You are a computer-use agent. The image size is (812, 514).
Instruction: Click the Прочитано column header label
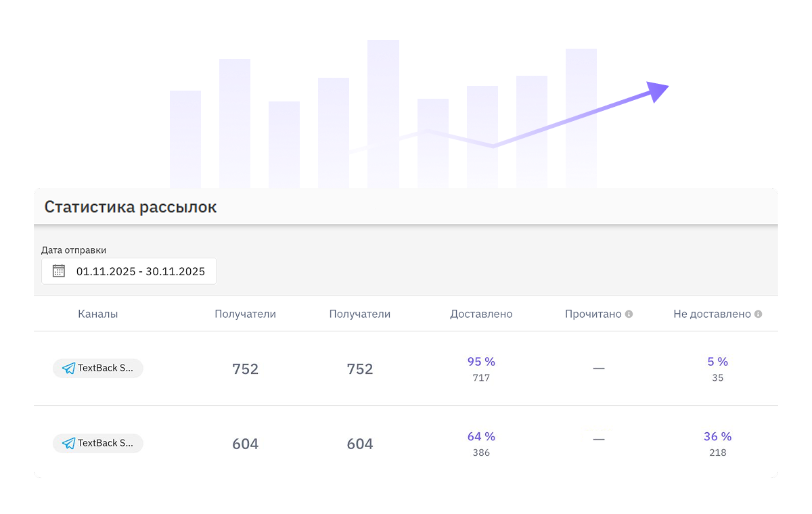click(x=593, y=314)
